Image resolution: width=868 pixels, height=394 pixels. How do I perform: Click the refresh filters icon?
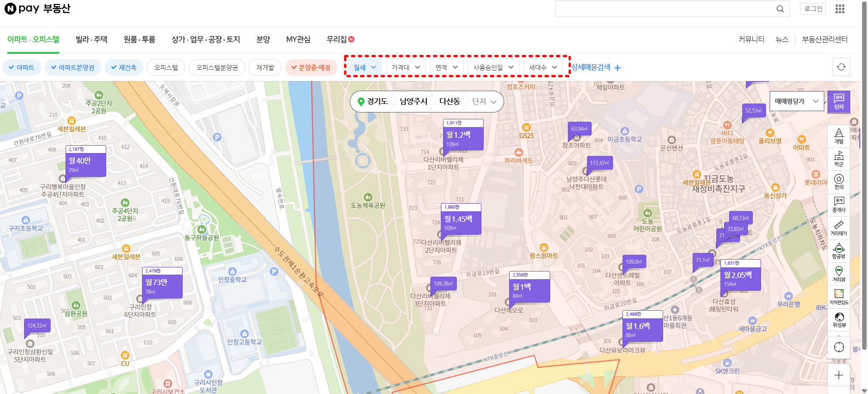pyautogui.click(x=841, y=67)
